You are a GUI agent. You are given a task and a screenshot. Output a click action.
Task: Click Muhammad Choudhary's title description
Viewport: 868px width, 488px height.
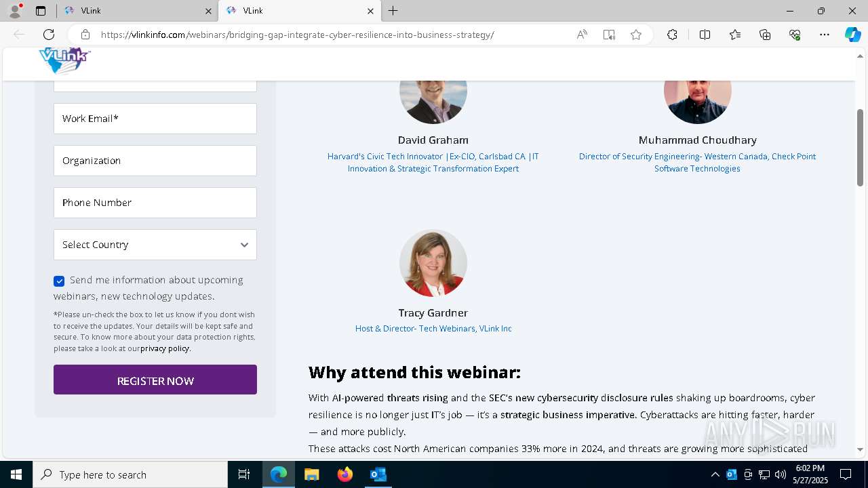[697, 163]
